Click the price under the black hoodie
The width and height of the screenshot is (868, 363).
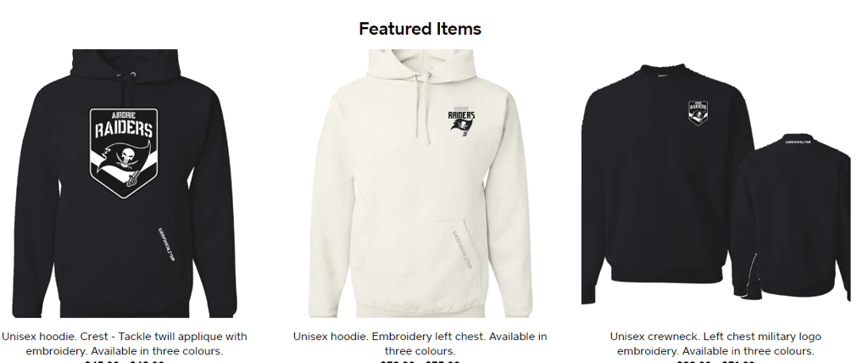[125, 361]
